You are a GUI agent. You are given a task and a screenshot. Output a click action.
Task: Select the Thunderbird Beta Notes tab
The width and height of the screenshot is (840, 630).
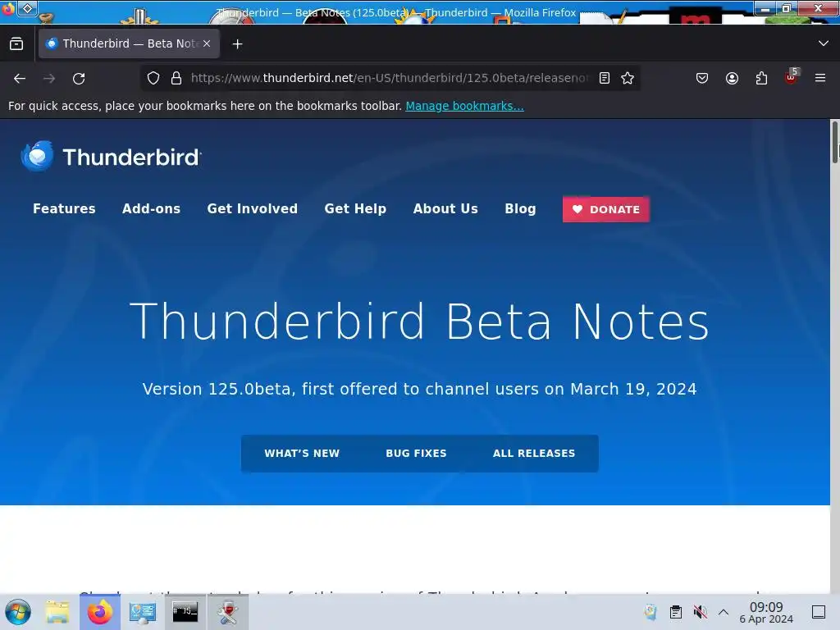point(129,44)
